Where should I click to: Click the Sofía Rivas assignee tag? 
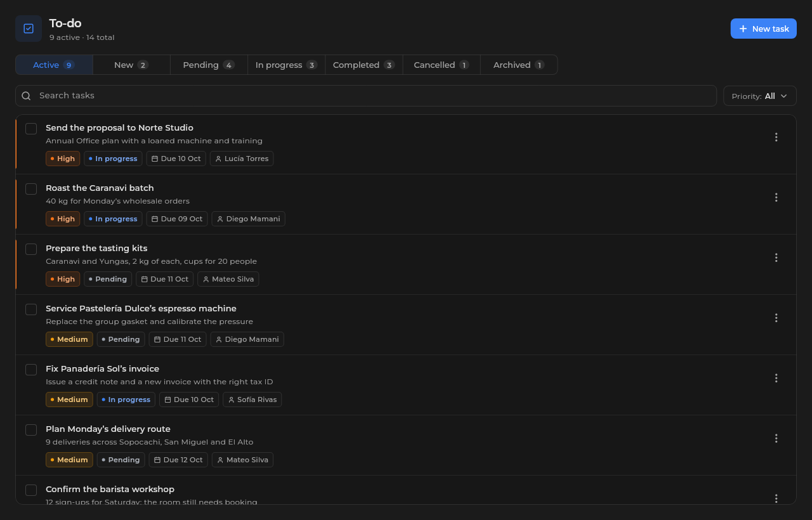[x=252, y=400]
